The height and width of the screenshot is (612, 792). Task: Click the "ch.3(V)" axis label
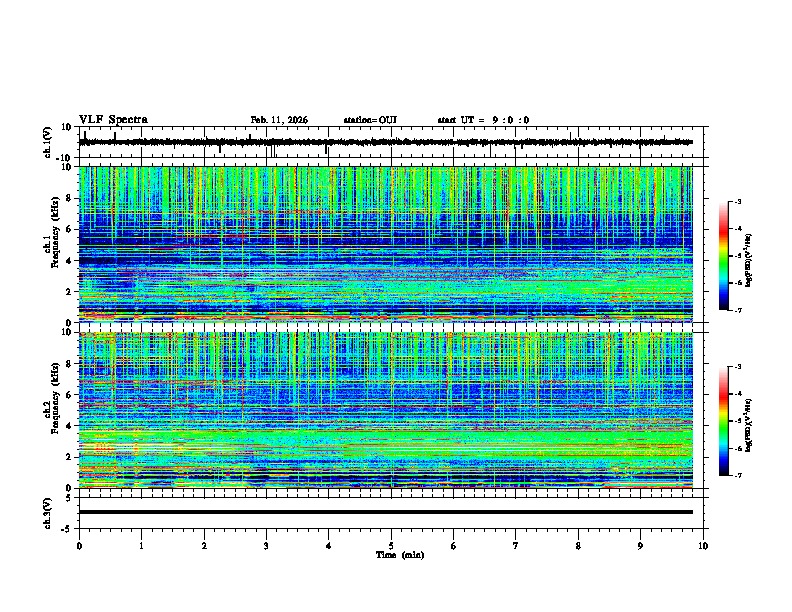tap(48, 513)
